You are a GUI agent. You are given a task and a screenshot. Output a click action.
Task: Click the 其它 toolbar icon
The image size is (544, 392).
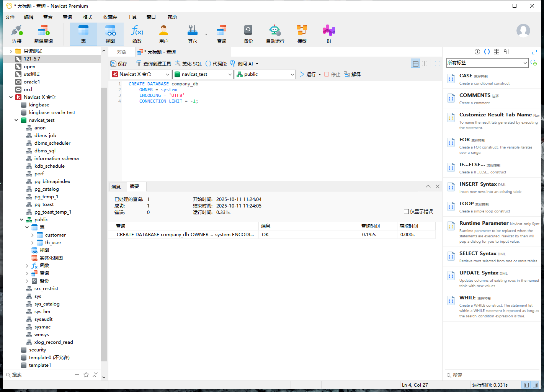click(x=193, y=34)
